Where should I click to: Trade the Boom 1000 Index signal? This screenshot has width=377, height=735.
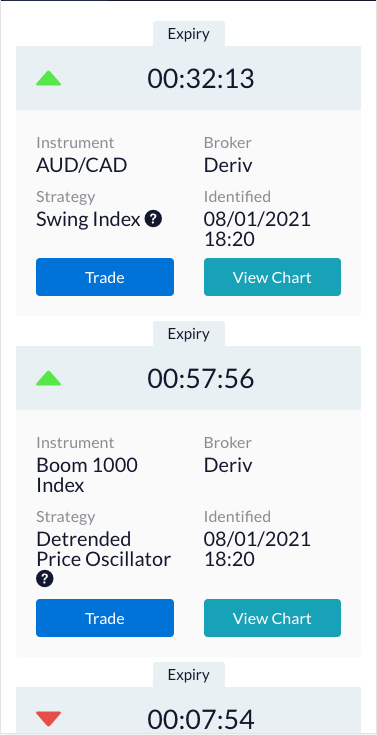[x=105, y=618]
